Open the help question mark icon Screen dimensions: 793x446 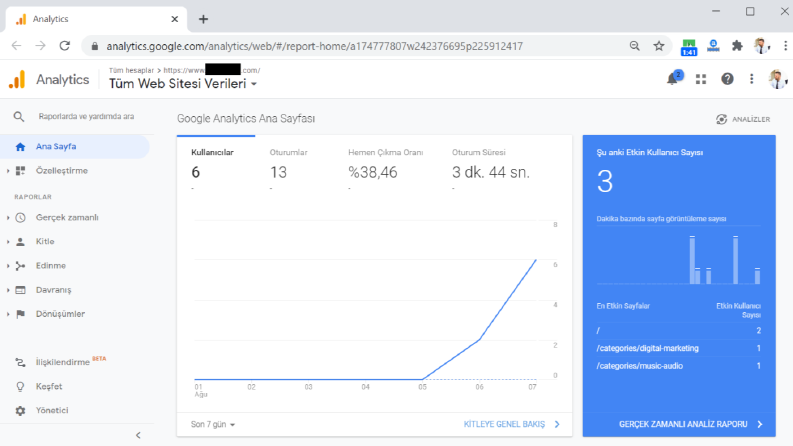pyautogui.click(x=727, y=79)
